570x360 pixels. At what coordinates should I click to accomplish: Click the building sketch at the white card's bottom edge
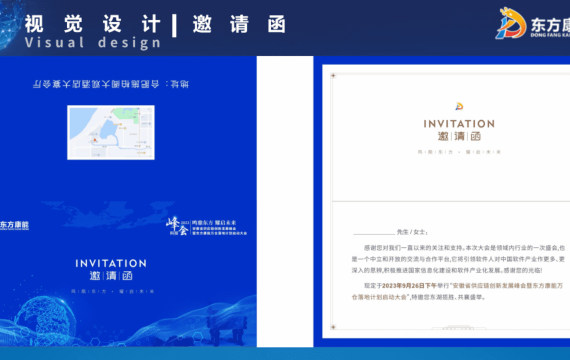pyautogui.click(x=459, y=327)
